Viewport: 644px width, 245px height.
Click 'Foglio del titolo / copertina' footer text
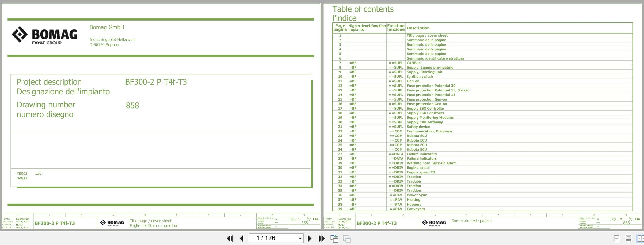[x=153, y=226]
